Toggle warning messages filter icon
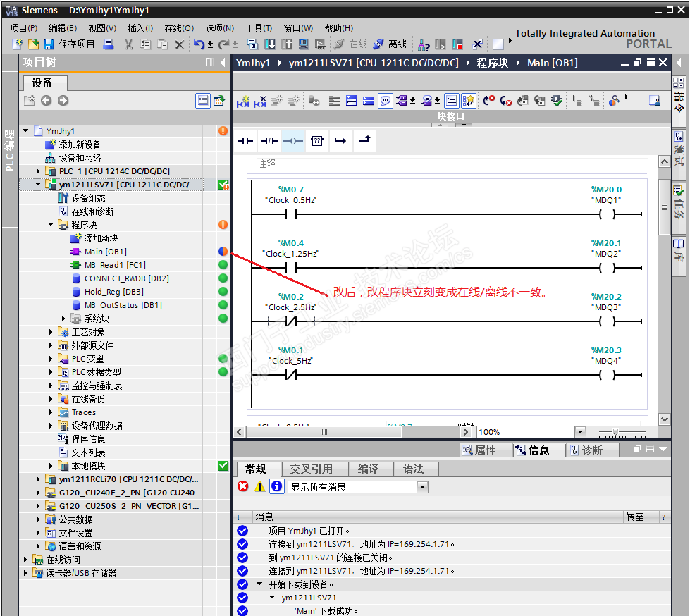The image size is (690, 616). 259,486
